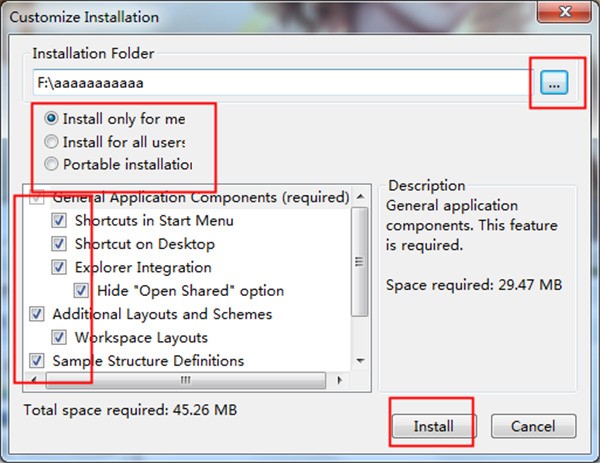
Task: Uncheck Additional Layouts and Schemes
Action: (37, 314)
